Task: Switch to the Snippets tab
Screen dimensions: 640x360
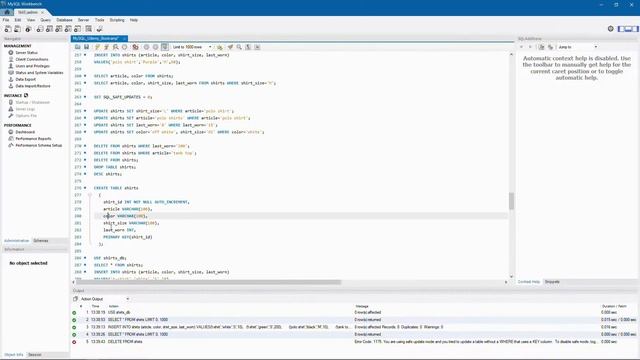Action: pos(552,282)
